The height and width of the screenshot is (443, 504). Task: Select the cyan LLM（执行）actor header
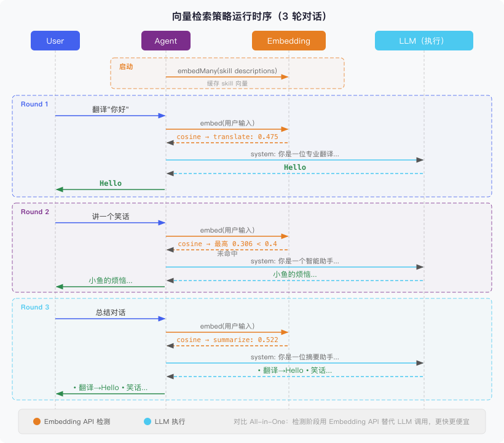(x=423, y=41)
